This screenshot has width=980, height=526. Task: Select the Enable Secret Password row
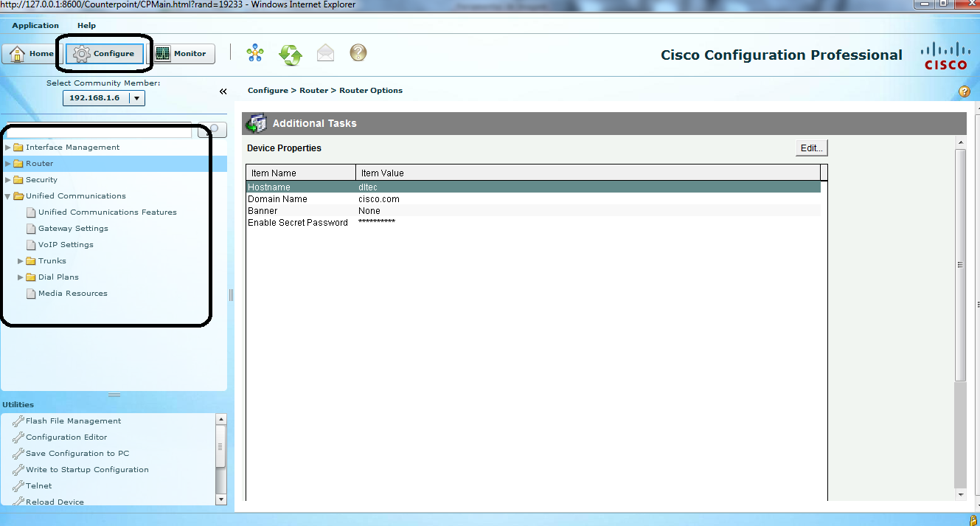pos(533,223)
